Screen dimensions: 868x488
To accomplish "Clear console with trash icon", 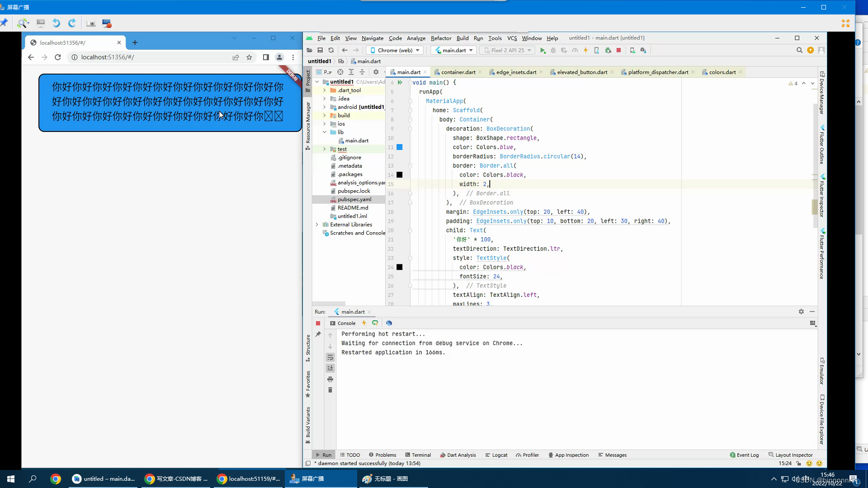I will (330, 390).
